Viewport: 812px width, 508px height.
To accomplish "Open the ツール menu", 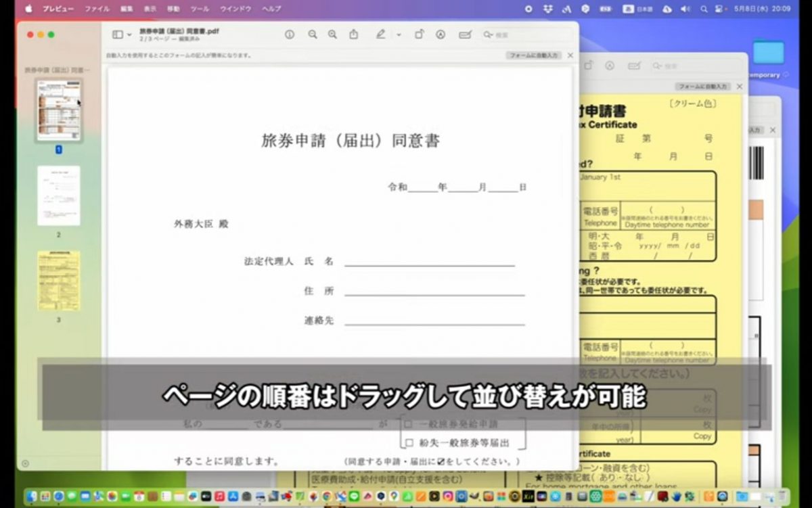I will pyautogui.click(x=200, y=9).
